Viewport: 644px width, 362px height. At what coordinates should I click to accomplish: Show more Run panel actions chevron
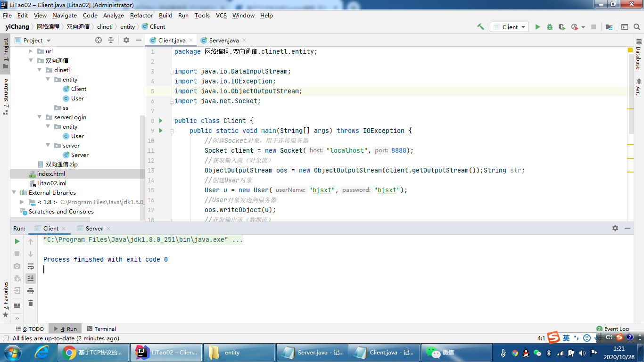pyautogui.click(x=17, y=318)
